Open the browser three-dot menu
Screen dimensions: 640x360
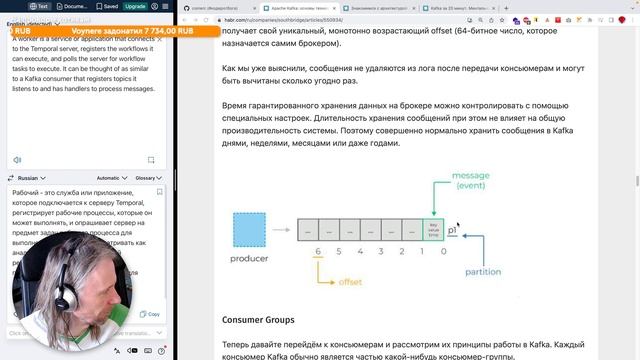click(632, 20)
